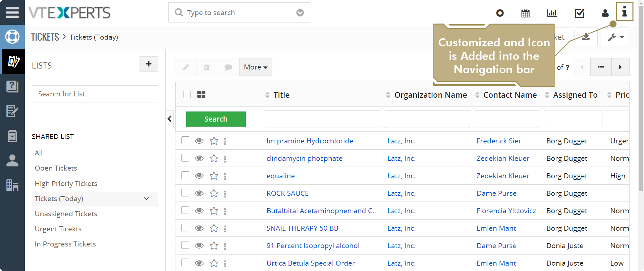The height and width of the screenshot is (271, 644).
Task: Select the Unassigned Tickets list
Action: pyautogui.click(x=66, y=214)
